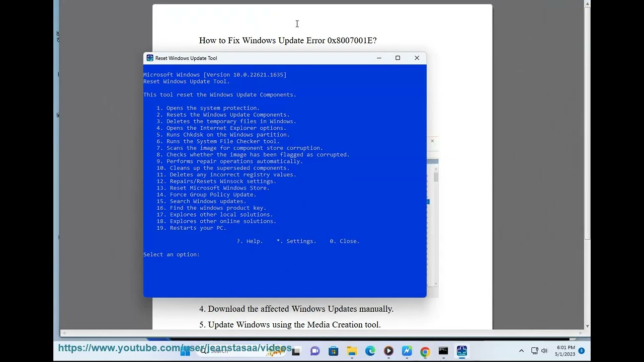Close the dialog behind the console window

click(x=432, y=141)
